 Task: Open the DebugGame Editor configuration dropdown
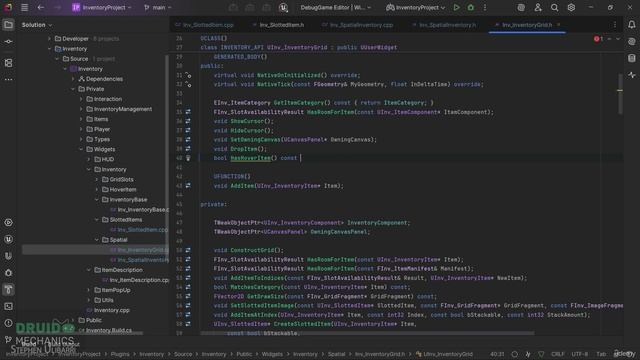pyautogui.click(x=336, y=7)
